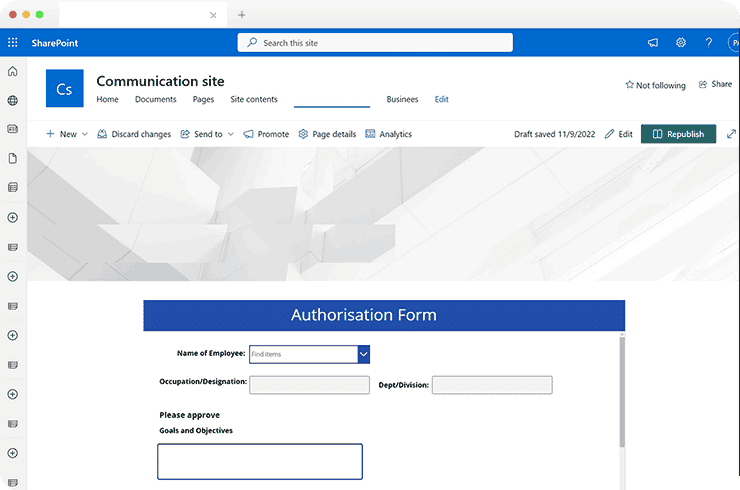Open the globe icon in left sidebar
Viewport: 740px width, 490px height.
pos(13,101)
